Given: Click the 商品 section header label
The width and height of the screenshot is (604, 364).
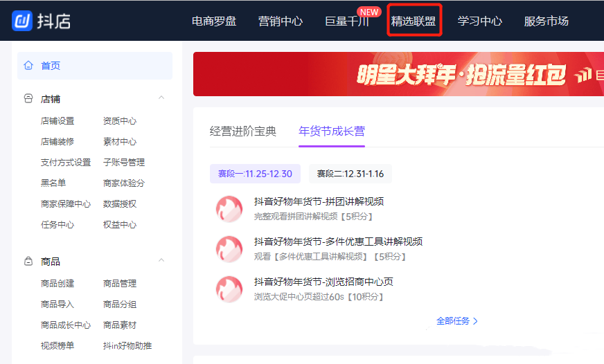Looking at the screenshot, I should coord(51,262).
